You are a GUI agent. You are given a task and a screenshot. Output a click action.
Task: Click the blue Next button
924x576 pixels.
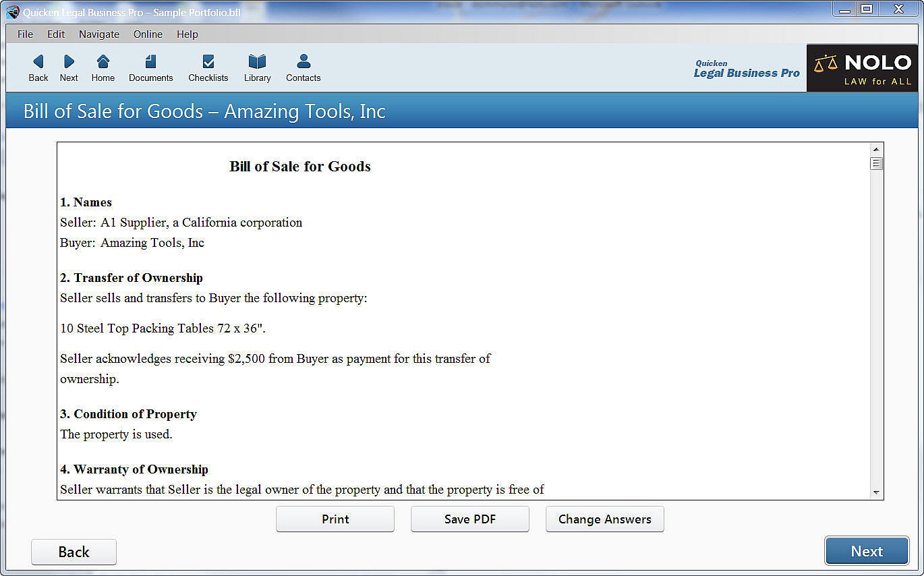click(867, 551)
